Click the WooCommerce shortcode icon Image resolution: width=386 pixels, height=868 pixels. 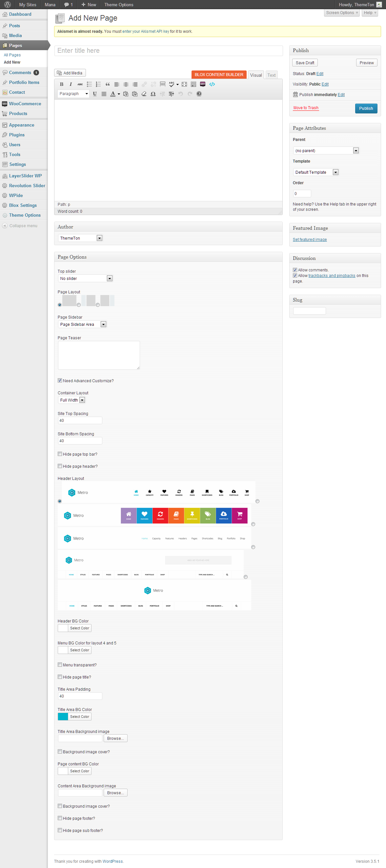(x=203, y=84)
